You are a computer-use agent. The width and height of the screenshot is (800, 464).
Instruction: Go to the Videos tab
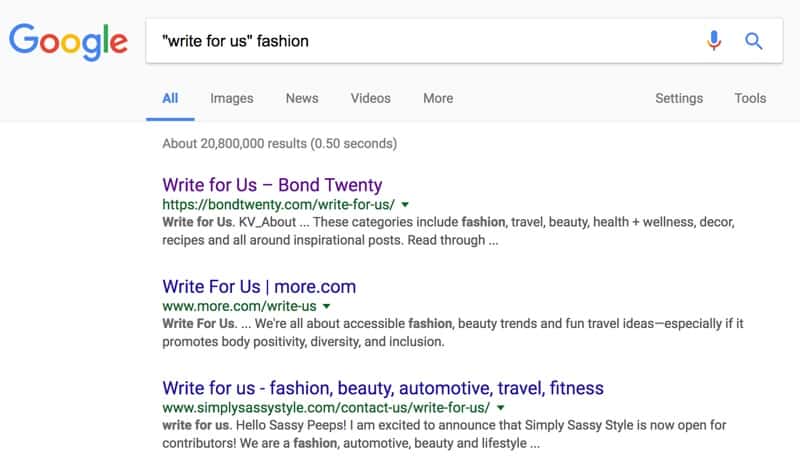point(370,98)
